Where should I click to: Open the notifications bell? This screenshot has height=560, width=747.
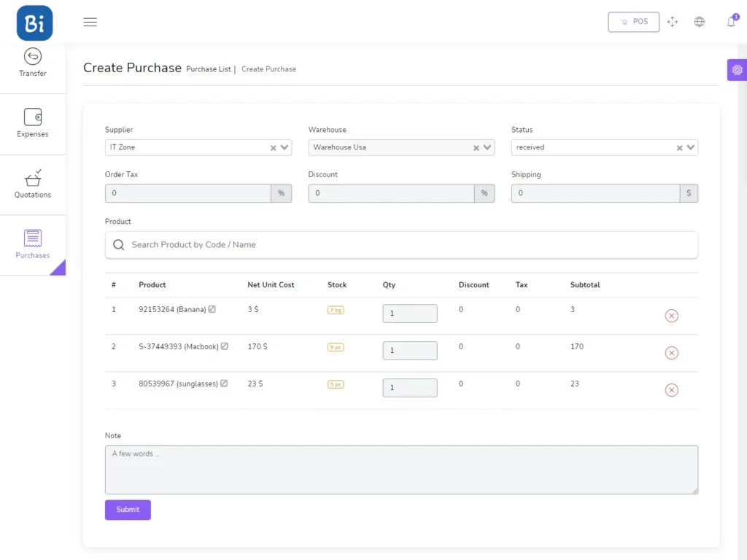731,21
